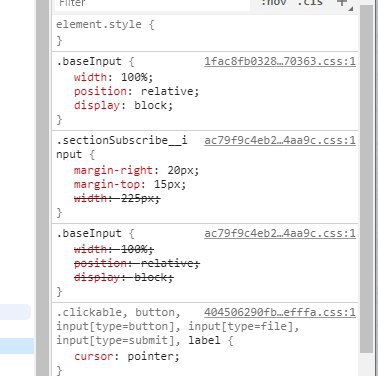The image size is (378, 376).
Task: Open the 1fac8fb0328…70363.css:1 source link
Action: (x=280, y=62)
